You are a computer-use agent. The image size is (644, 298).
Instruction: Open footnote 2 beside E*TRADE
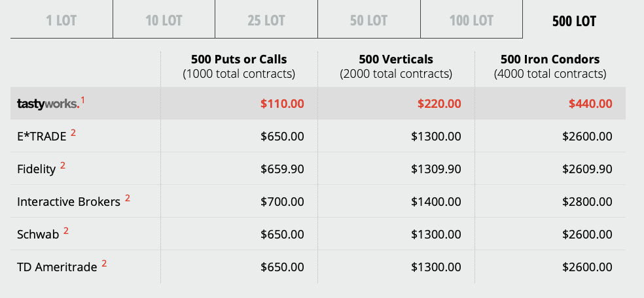(x=73, y=133)
